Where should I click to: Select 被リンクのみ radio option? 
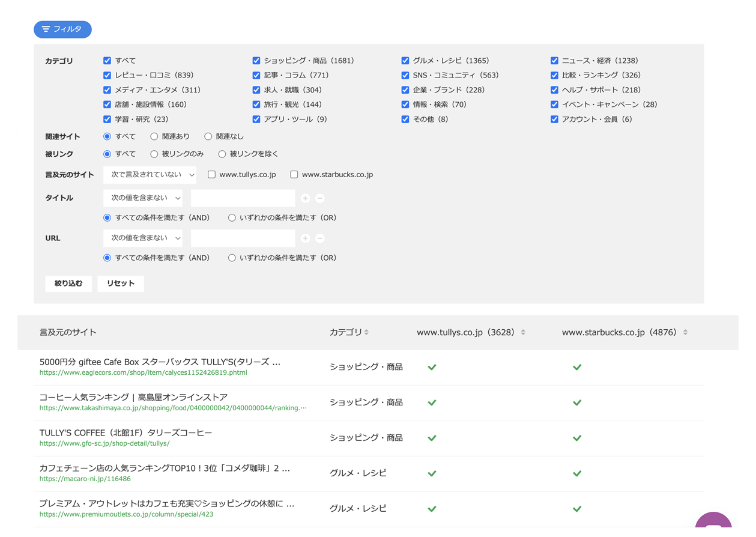click(154, 154)
